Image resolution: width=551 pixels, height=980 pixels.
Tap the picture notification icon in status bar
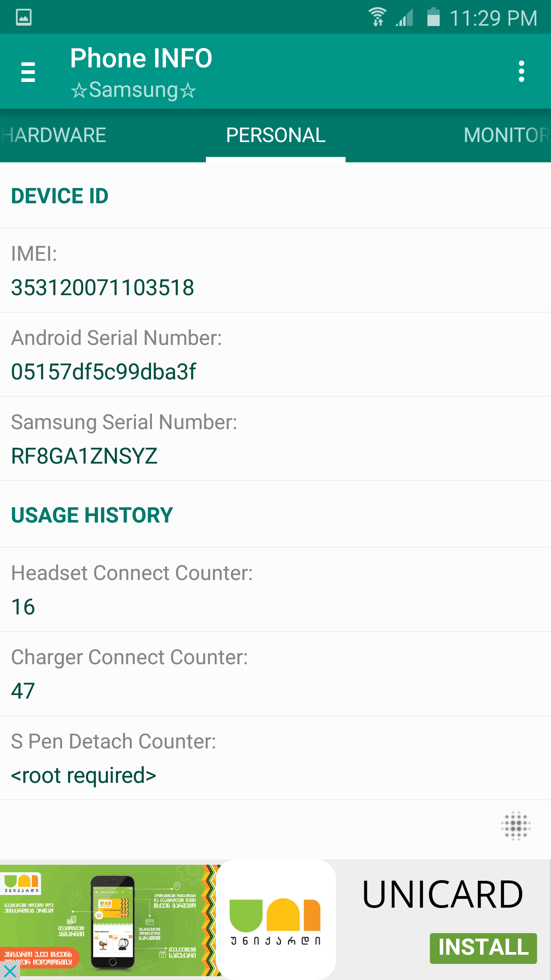[24, 17]
